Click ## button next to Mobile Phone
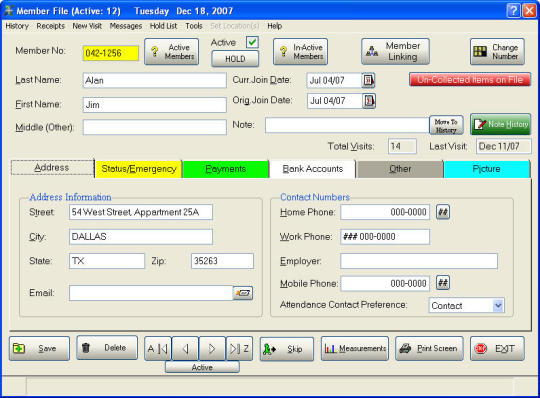This screenshot has width=540, height=398. [443, 283]
